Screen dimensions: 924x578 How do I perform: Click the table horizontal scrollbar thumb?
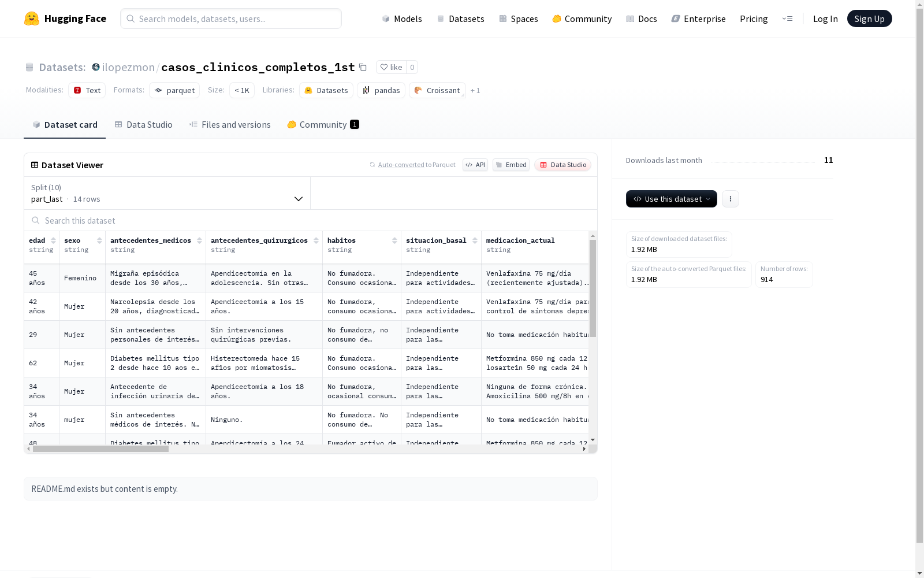point(100,449)
